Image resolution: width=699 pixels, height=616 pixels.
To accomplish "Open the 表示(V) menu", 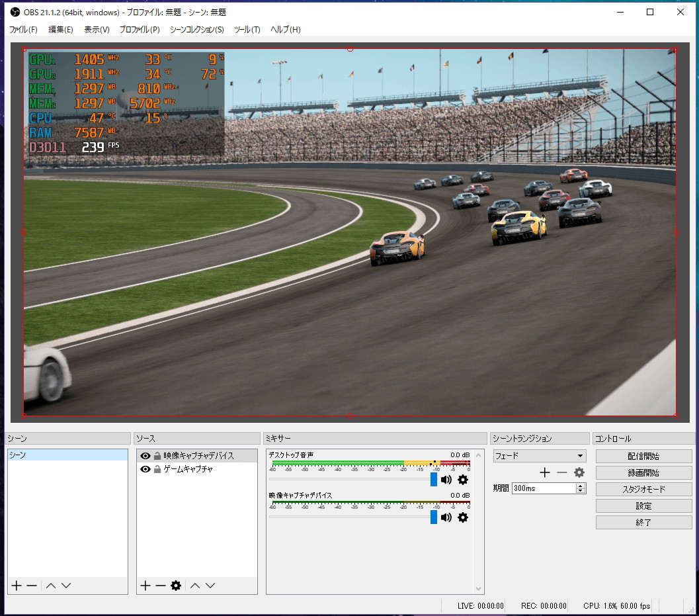I will click(x=97, y=29).
